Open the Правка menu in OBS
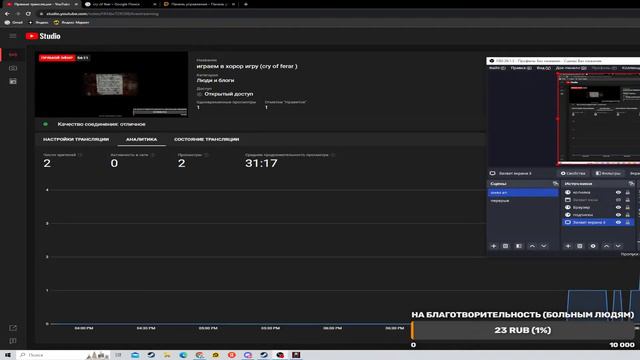Image resolution: width=640 pixels, height=360 pixels. pyautogui.click(x=521, y=68)
